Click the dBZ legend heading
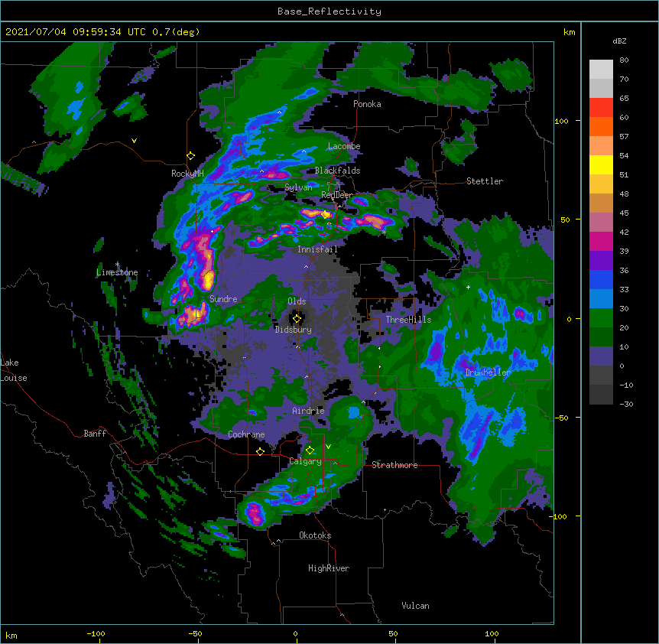The image size is (659, 644). [x=619, y=41]
